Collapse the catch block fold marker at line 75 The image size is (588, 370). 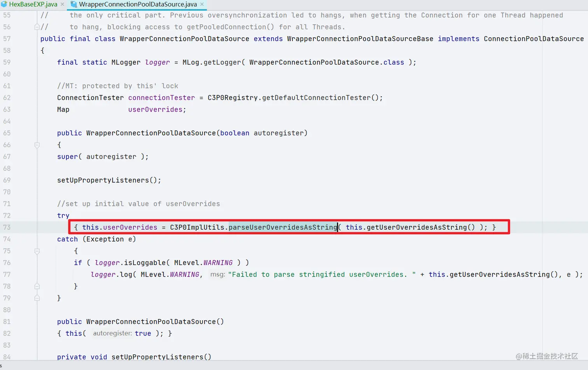pos(37,251)
